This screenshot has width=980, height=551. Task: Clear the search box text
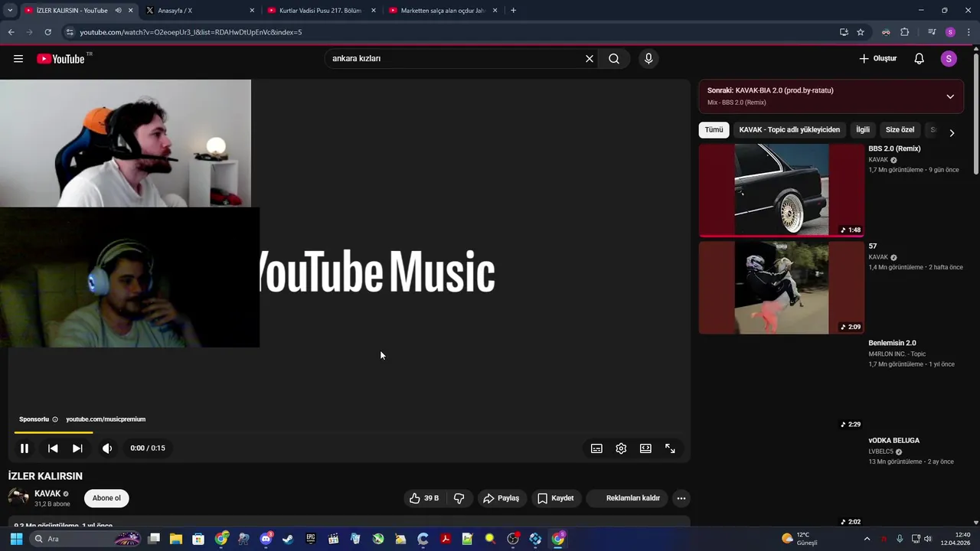coord(590,59)
